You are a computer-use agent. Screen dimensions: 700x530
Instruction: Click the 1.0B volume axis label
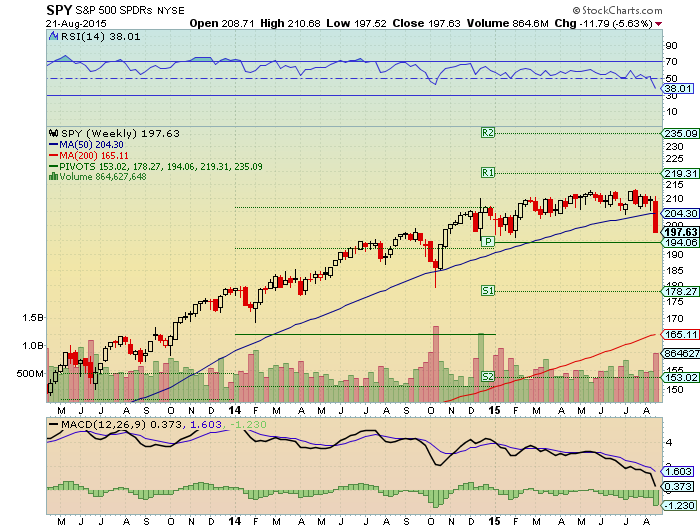pyautogui.click(x=33, y=346)
